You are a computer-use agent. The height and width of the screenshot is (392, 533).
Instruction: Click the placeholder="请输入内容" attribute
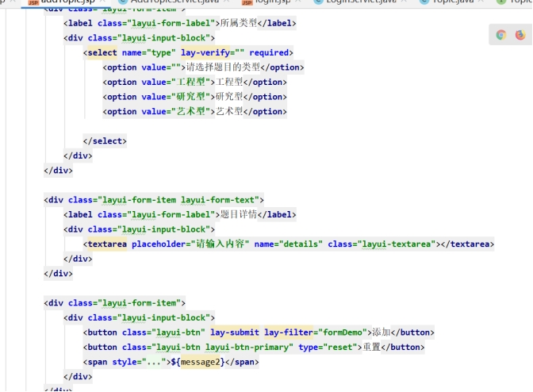[x=190, y=244]
